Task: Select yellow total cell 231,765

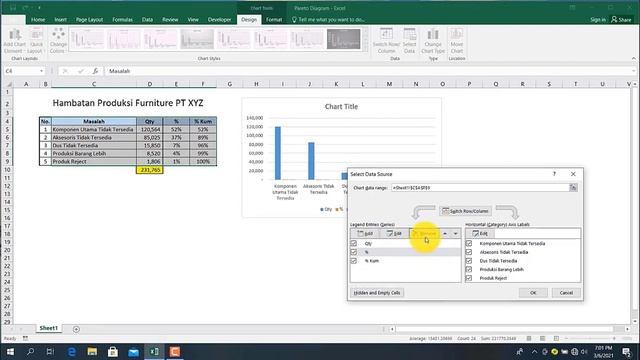Action: click(149, 170)
